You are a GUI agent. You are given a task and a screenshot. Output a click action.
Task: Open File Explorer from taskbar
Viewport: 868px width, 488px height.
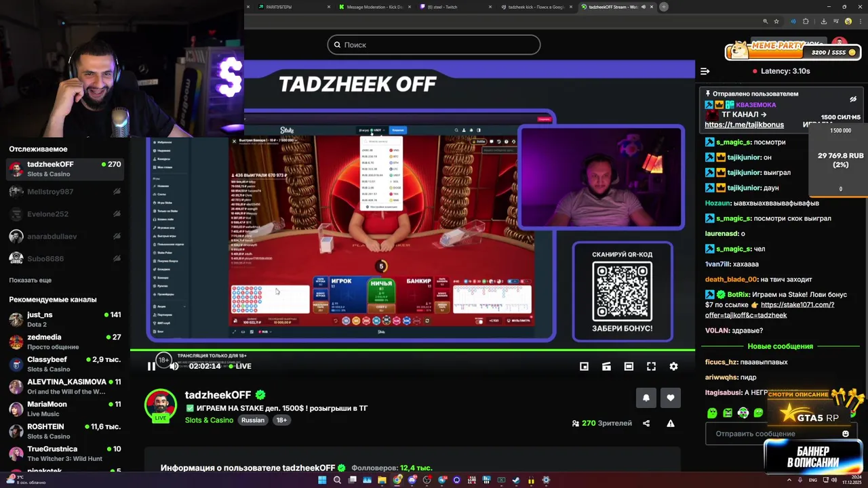[382, 481]
